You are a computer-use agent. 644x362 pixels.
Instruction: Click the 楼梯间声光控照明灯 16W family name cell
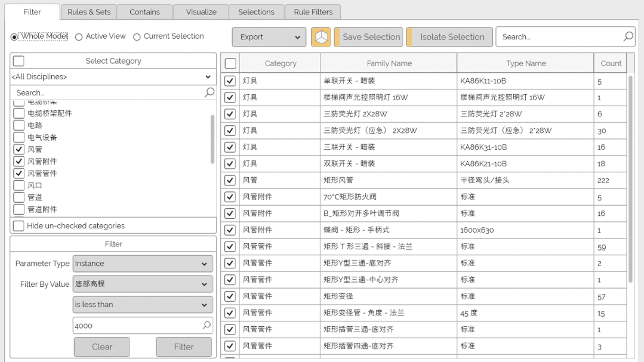coord(389,97)
